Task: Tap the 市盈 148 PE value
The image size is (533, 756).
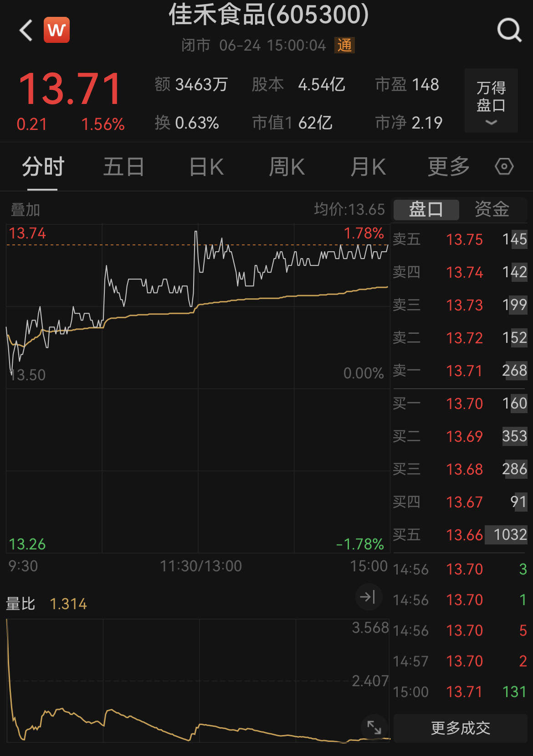Action: [407, 84]
